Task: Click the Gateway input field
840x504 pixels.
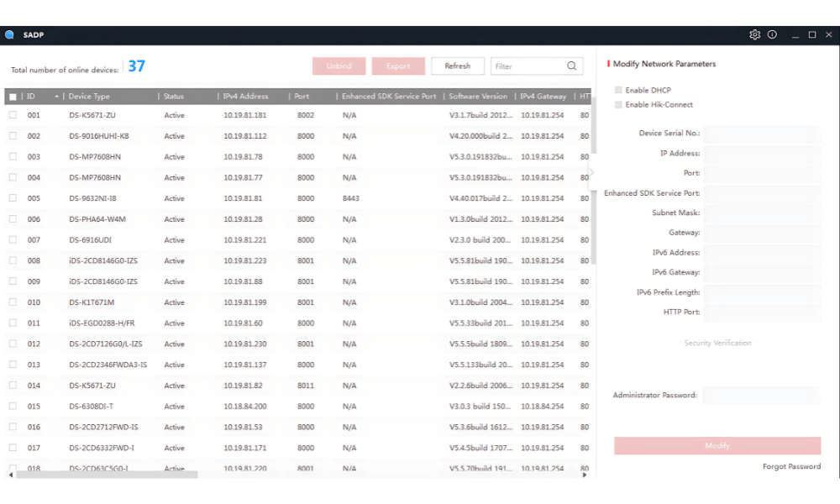Action: click(763, 233)
